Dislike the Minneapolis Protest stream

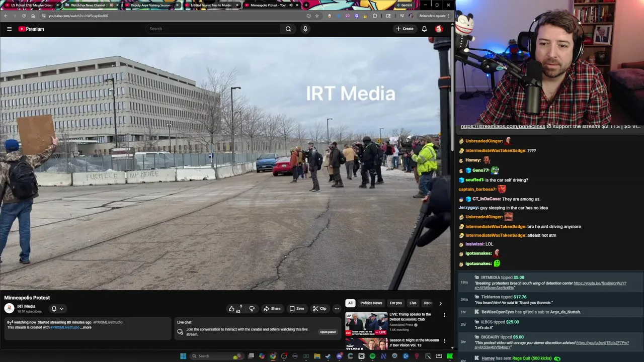[x=252, y=309]
